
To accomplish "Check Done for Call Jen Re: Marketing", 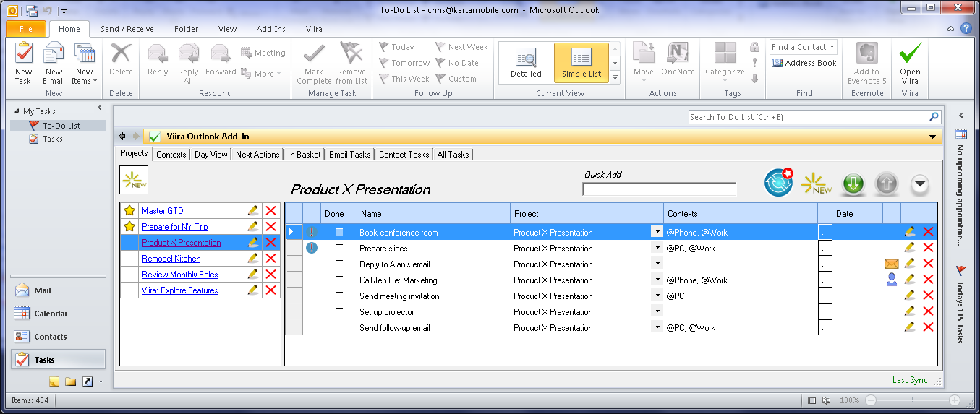I will (x=339, y=280).
